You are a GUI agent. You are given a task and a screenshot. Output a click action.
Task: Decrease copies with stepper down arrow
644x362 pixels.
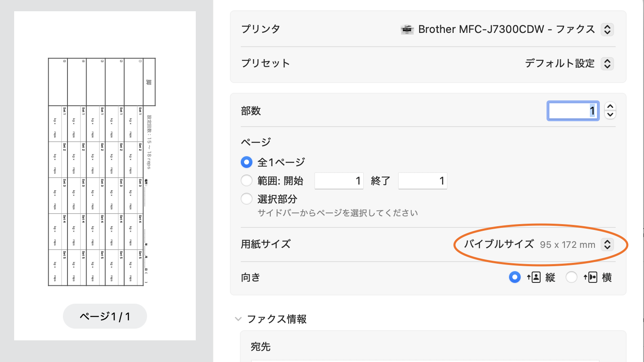610,115
